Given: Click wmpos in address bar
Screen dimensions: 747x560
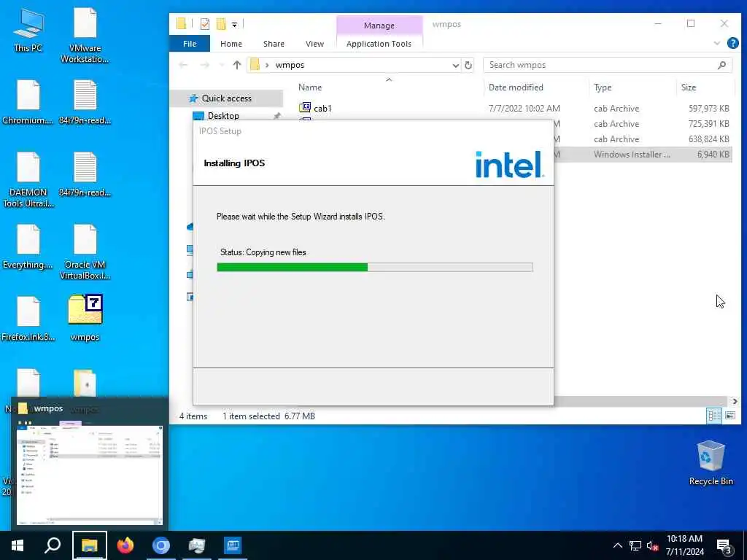Looking at the screenshot, I should coord(290,65).
